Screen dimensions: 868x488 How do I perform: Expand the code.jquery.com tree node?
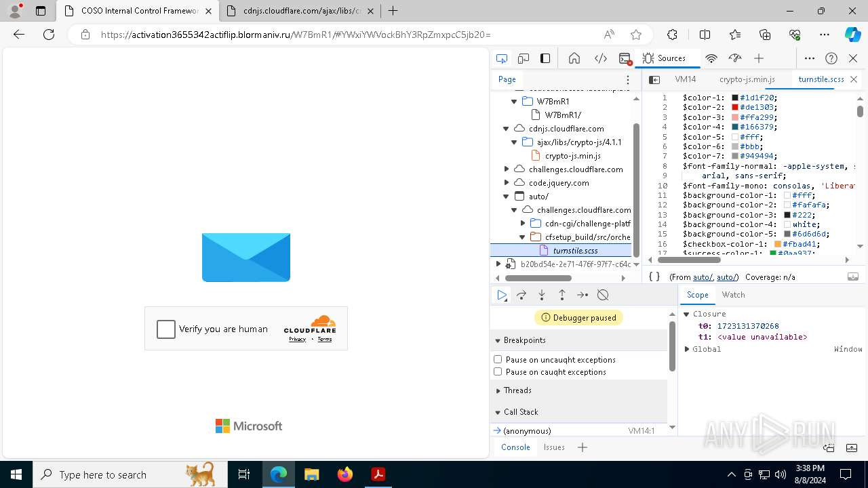506,183
